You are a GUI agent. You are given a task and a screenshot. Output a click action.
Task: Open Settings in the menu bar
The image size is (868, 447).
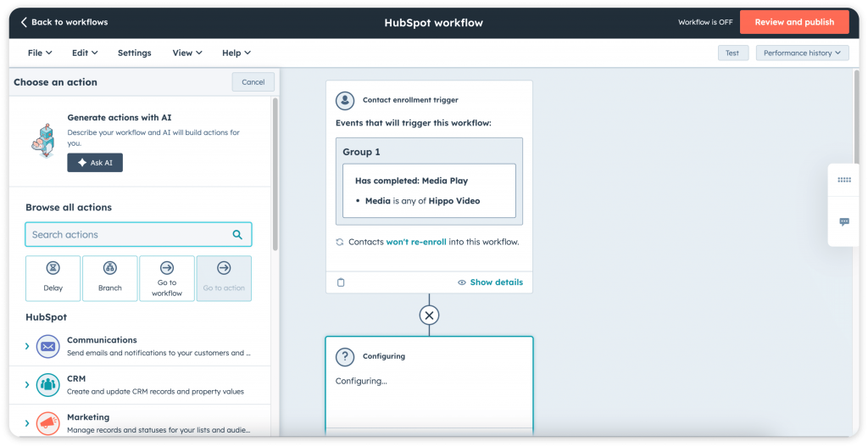(135, 53)
